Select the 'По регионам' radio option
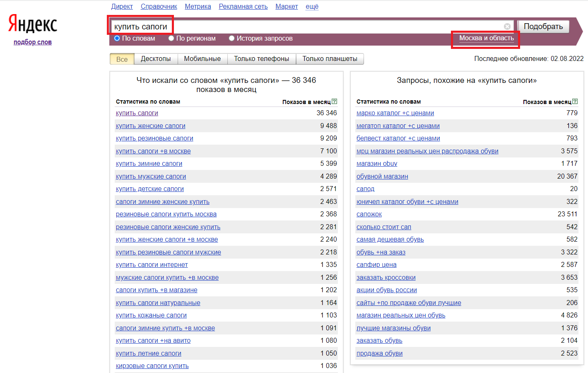588x373 pixels. click(x=171, y=39)
